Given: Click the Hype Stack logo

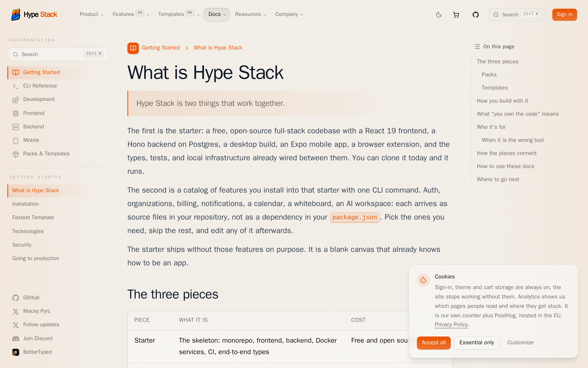Looking at the screenshot, I should coord(34,15).
